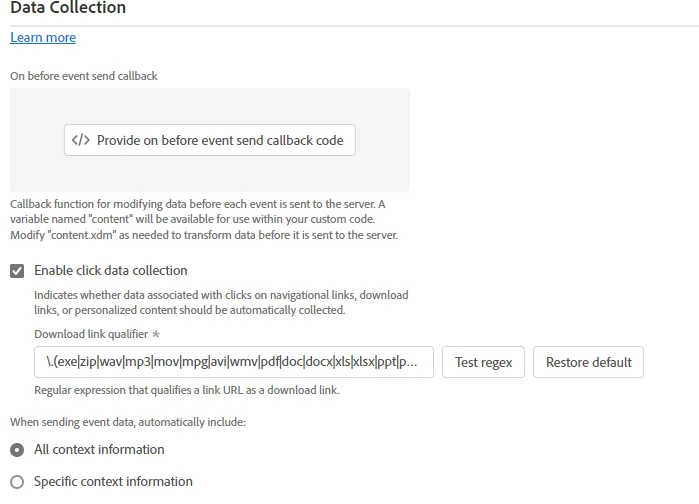The height and width of the screenshot is (504, 699).
Task: Click the Test regex button
Action: [483, 362]
